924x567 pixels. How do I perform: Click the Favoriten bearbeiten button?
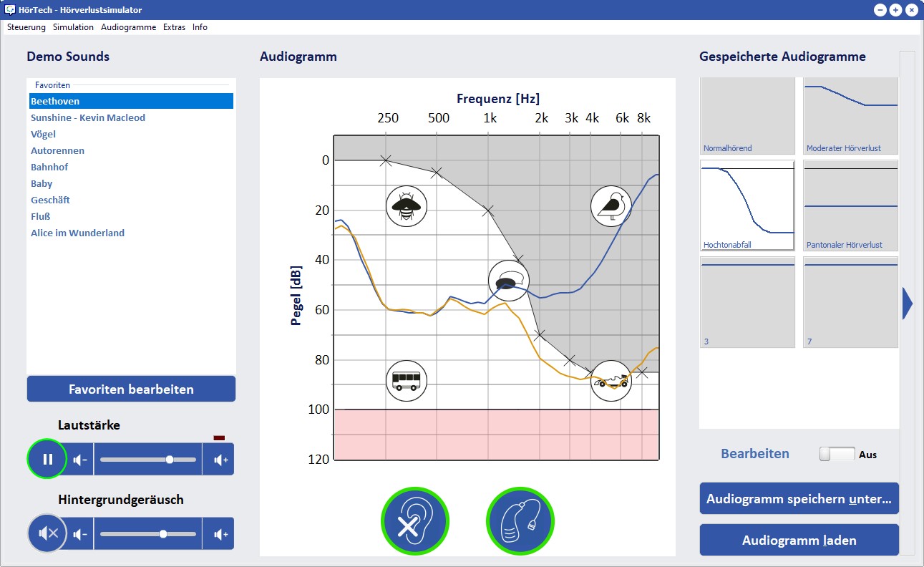pyautogui.click(x=131, y=389)
